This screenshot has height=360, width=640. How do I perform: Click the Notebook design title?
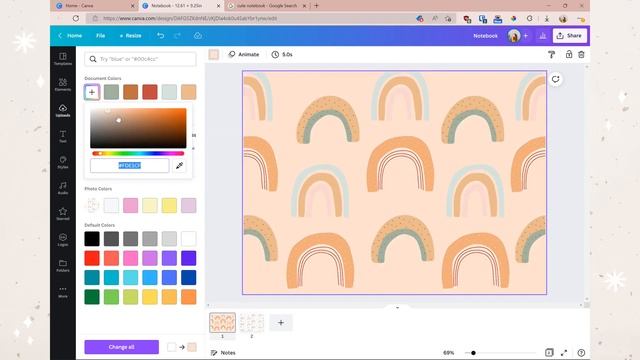485,36
